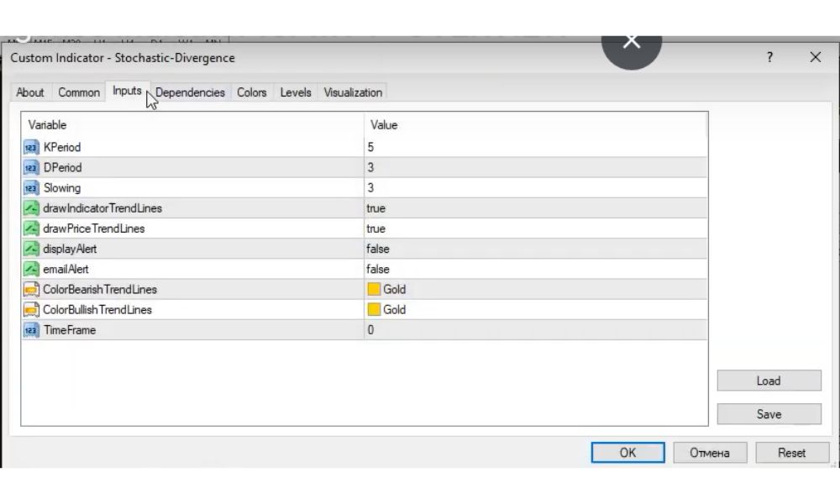Select the emailAlert false value
Image resolution: width=840 pixels, height=504 pixels.
pyautogui.click(x=378, y=270)
